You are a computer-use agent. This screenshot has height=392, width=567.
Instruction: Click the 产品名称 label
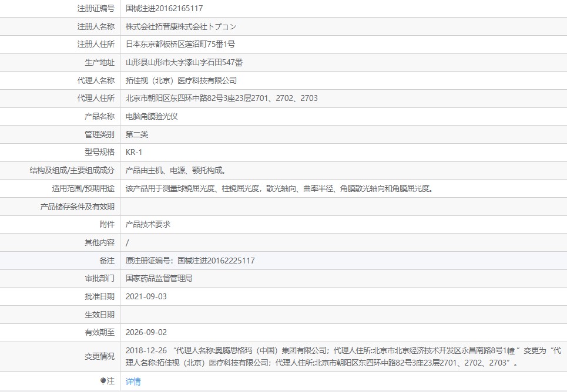click(99, 116)
